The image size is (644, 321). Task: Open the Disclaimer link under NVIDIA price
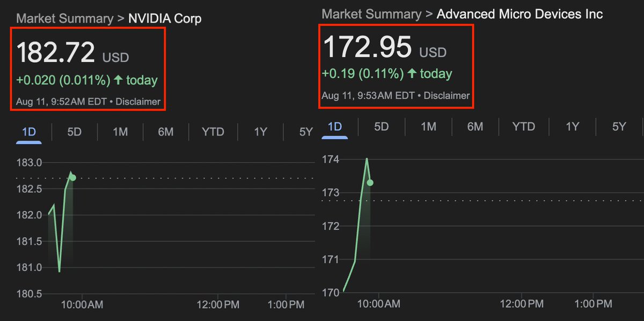138,101
